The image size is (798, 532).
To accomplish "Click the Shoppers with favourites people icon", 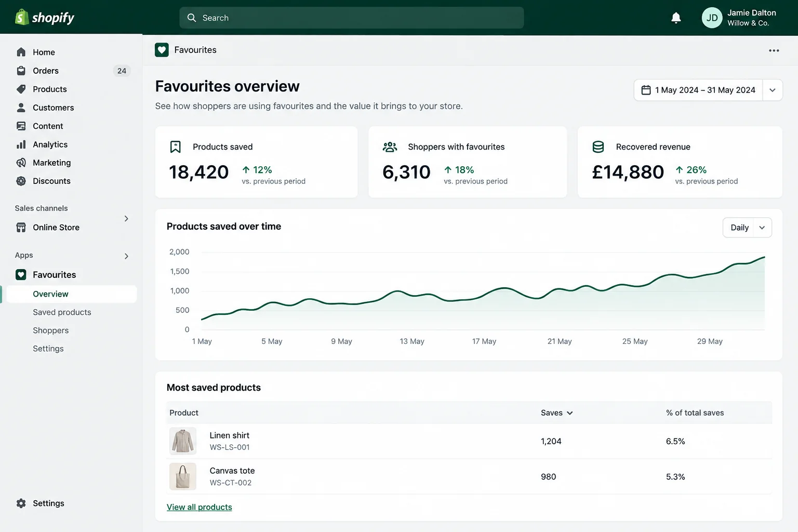I will click(390, 147).
